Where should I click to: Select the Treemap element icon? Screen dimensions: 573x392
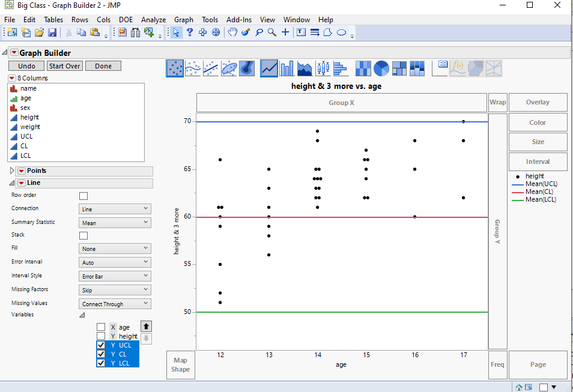(399, 68)
